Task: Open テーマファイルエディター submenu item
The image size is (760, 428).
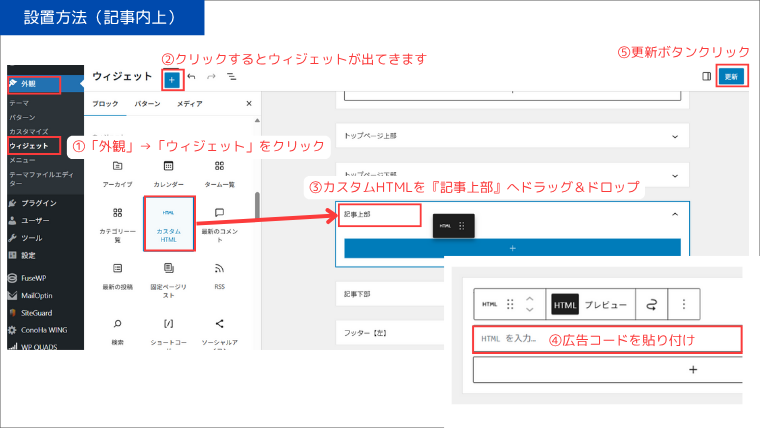Action: click(x=41, y=178)
